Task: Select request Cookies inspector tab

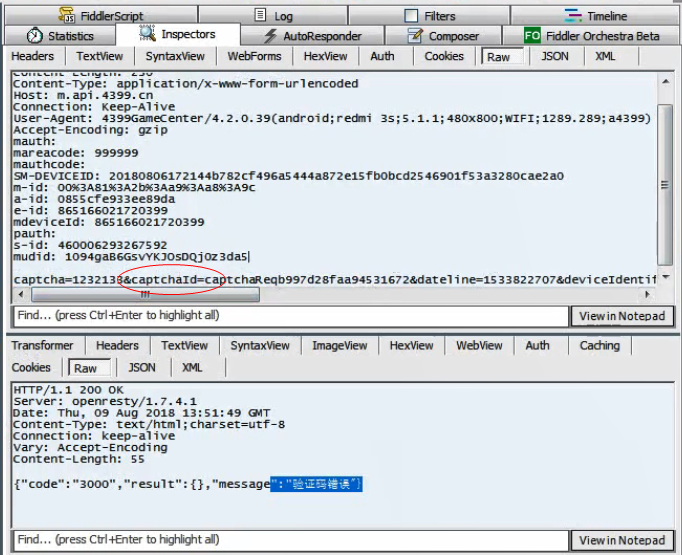Action: click(444, 57)
